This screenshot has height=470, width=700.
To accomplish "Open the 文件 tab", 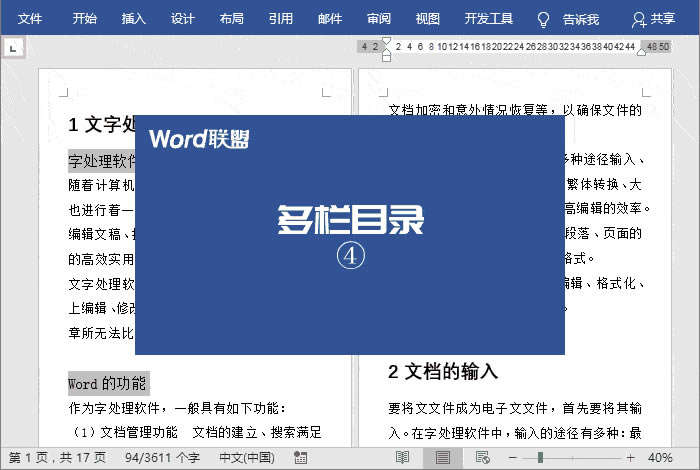I will (x=29, y=18).
